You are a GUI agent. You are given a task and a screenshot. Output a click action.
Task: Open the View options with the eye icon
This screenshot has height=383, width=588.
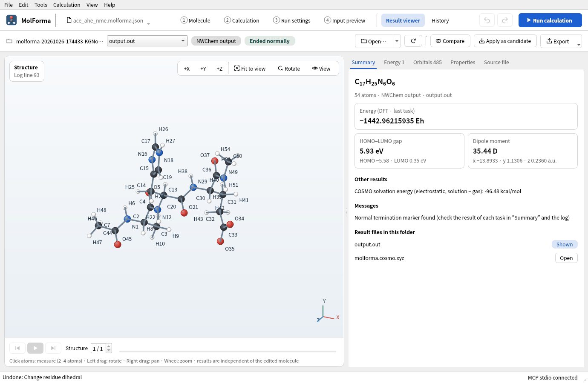(321, 69)
